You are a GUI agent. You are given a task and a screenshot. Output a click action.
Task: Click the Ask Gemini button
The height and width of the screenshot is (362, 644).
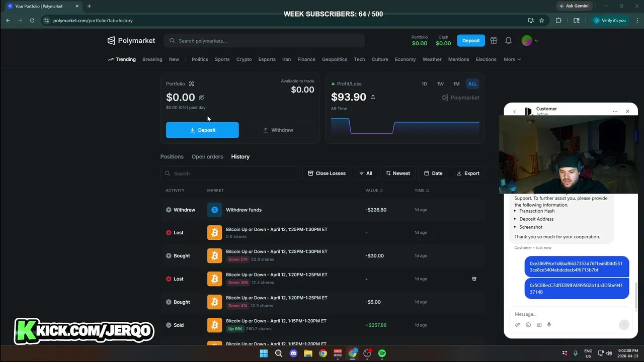click(574, 6)
